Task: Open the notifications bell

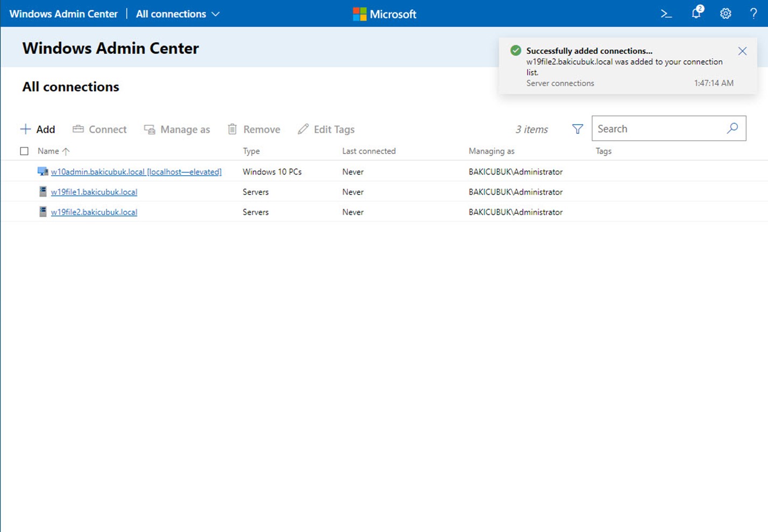Action: pos(697,12)
